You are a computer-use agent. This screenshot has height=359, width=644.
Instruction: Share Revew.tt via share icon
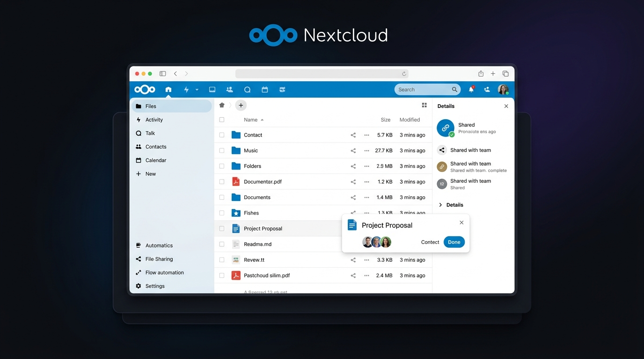tap(353, 260)
